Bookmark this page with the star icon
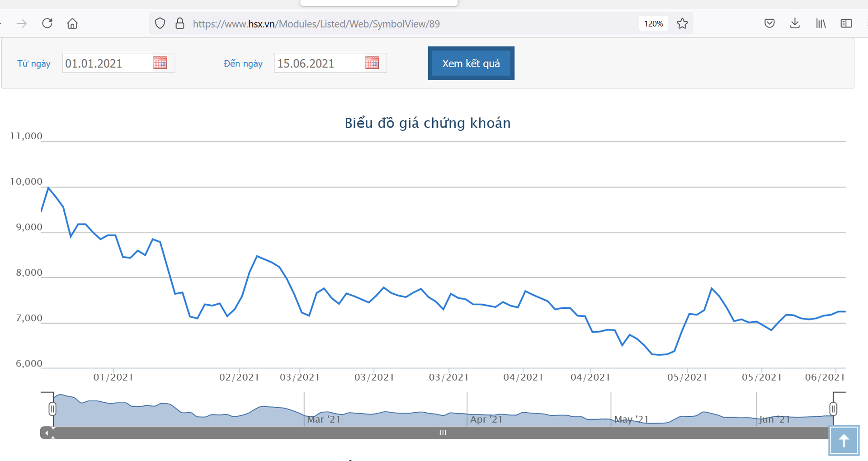The width and height of the screenshot is (868, 461). 682,24
